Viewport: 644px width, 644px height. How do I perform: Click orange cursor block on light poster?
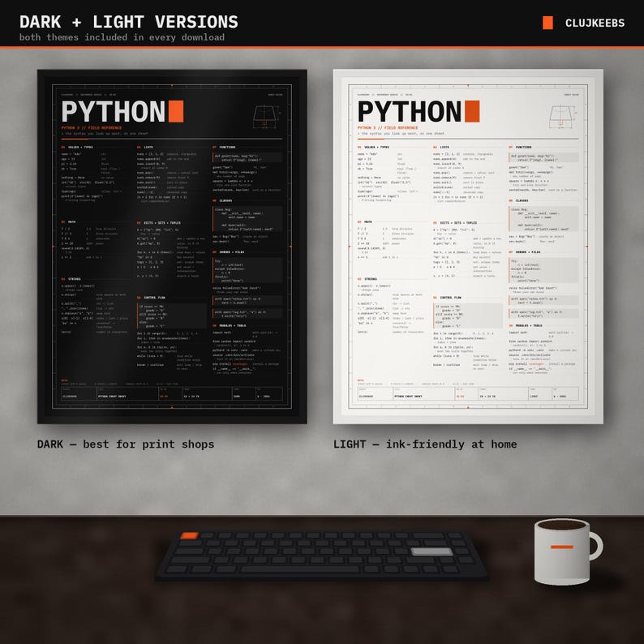[472, 111]
